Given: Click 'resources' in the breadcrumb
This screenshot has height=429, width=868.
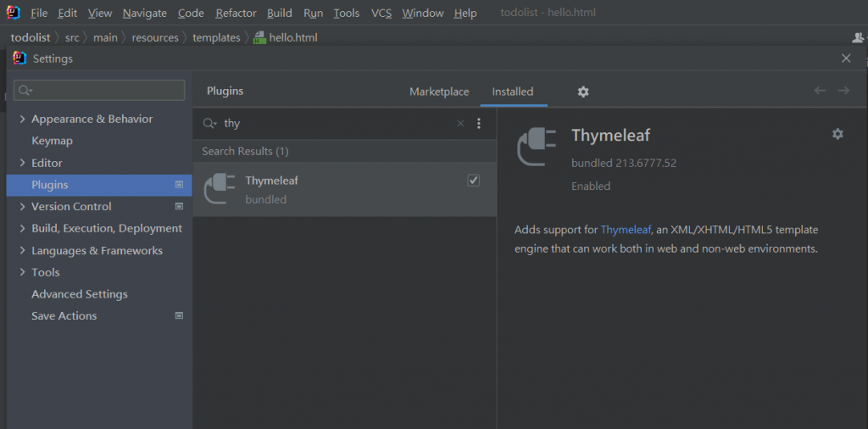Looking at the screenshot, I should 155,37.
